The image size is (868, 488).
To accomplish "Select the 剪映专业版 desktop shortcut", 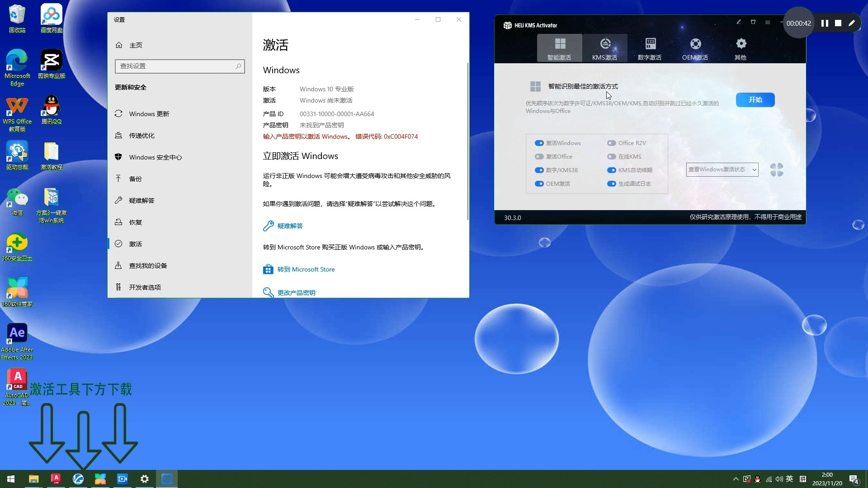I will (52, 64).
